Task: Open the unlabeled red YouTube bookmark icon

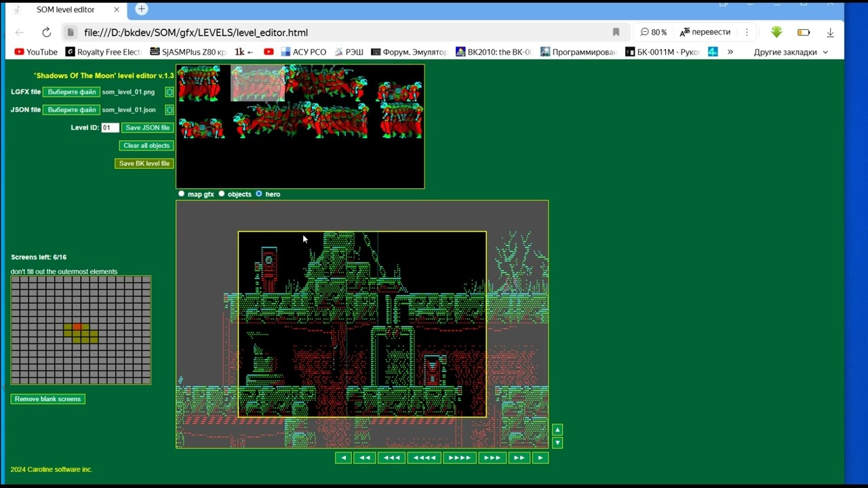Action: 269,52
